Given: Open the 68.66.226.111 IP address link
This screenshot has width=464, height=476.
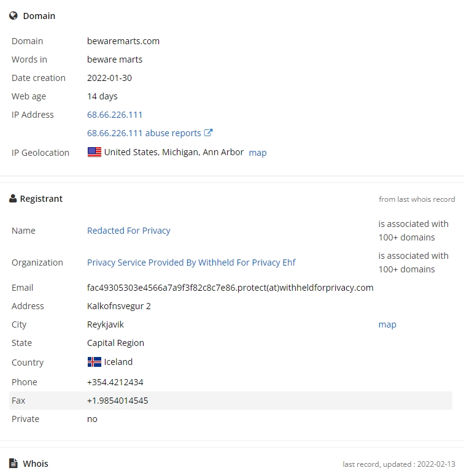Looking at the screenshot, I should [115, 115].
